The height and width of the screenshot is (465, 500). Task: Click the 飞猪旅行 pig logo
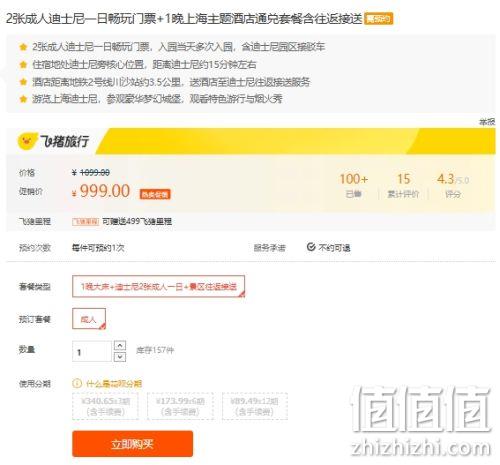(x=27, y=141)
